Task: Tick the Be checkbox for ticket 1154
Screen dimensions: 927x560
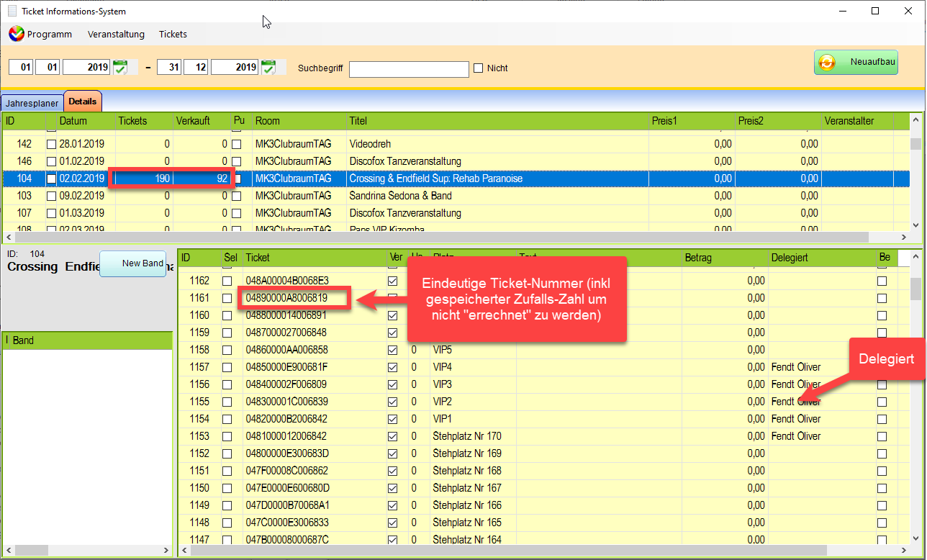Action: [x=882, y=419]
